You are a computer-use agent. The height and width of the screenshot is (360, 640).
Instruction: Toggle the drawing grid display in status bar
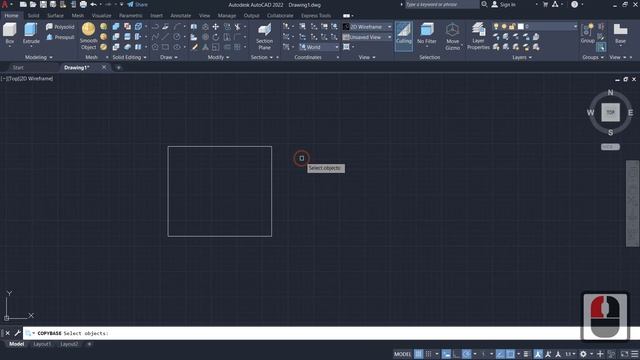click(x=418, y=354)
